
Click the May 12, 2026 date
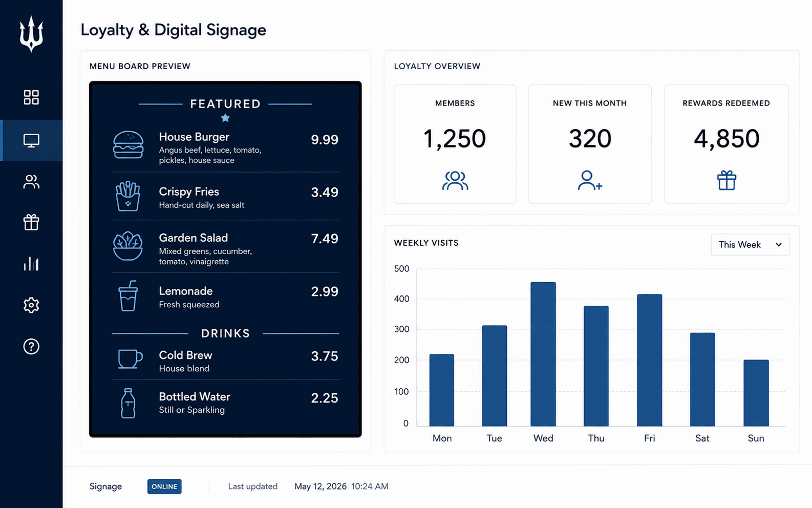320,486
